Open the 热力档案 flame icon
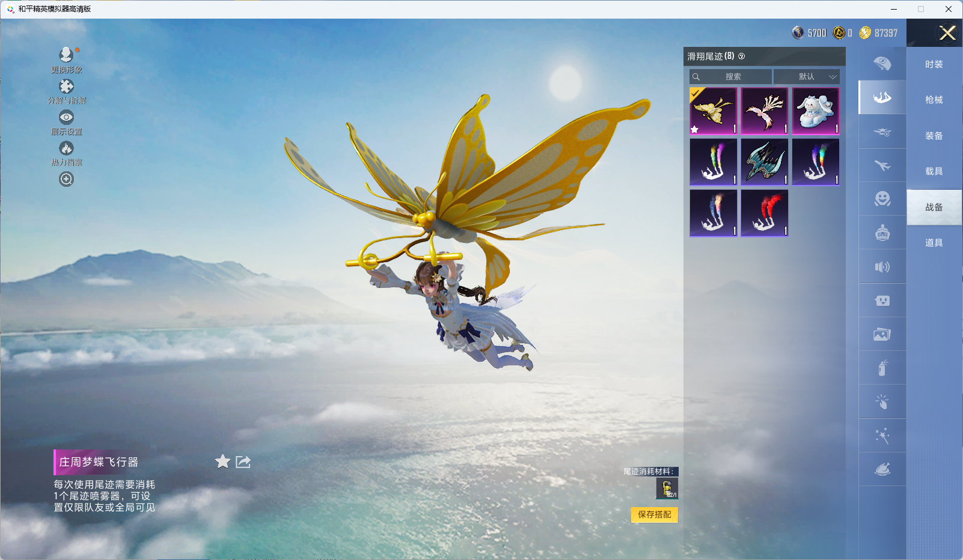 (x=66, y=148)
